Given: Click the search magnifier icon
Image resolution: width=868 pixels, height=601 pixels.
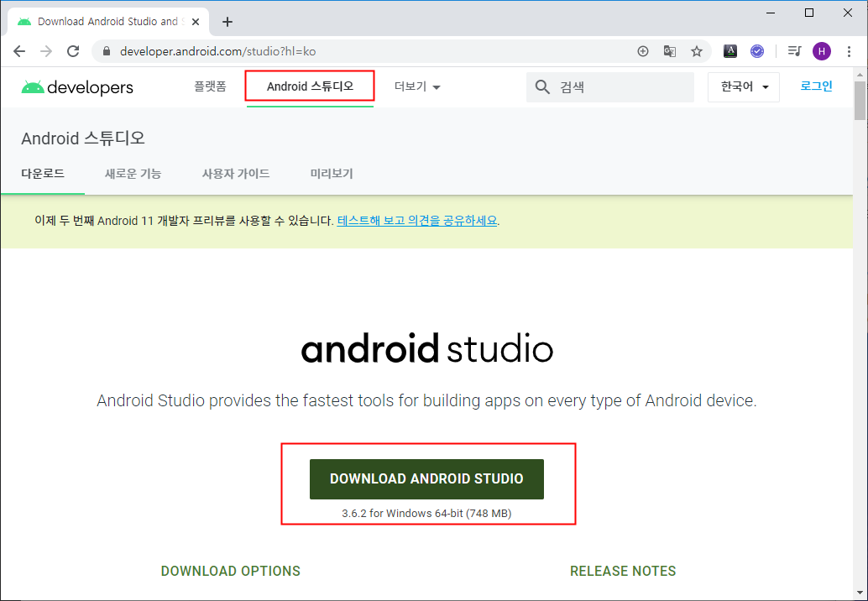Looking at the screenshot, I should coord(542,87).
